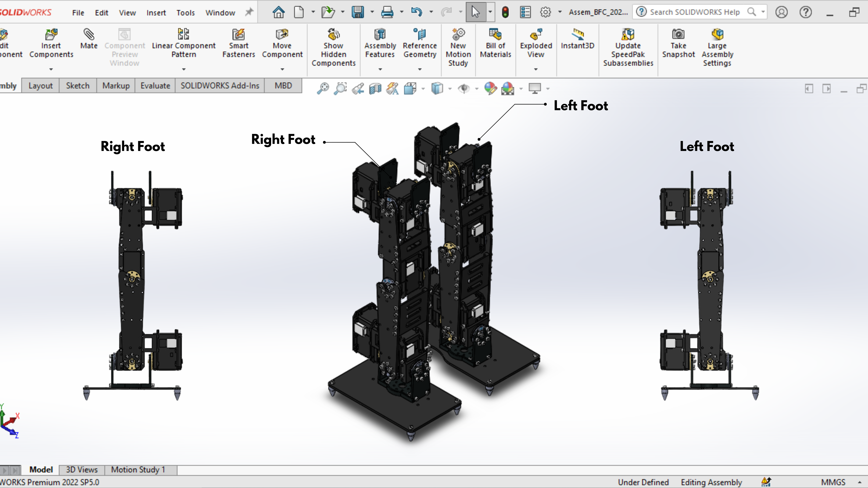Click View Settings monitor icon

coord(535,89)
